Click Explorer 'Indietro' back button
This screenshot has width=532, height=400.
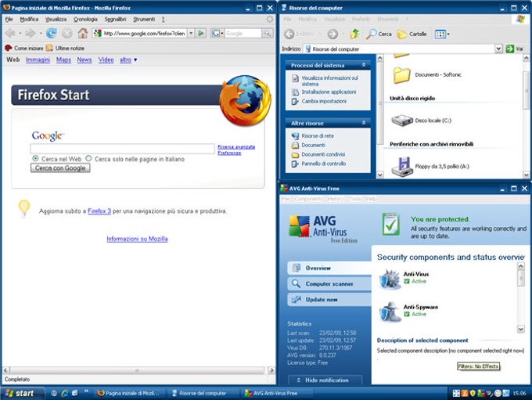pos(299,34)
